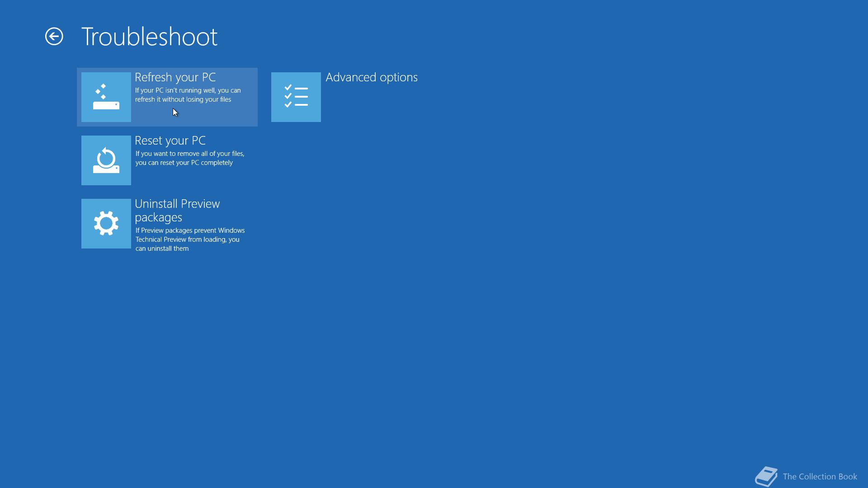Click text 'refresh it without losing your files'
This screenshot has height=488, width=868.
tap(183, 99)
